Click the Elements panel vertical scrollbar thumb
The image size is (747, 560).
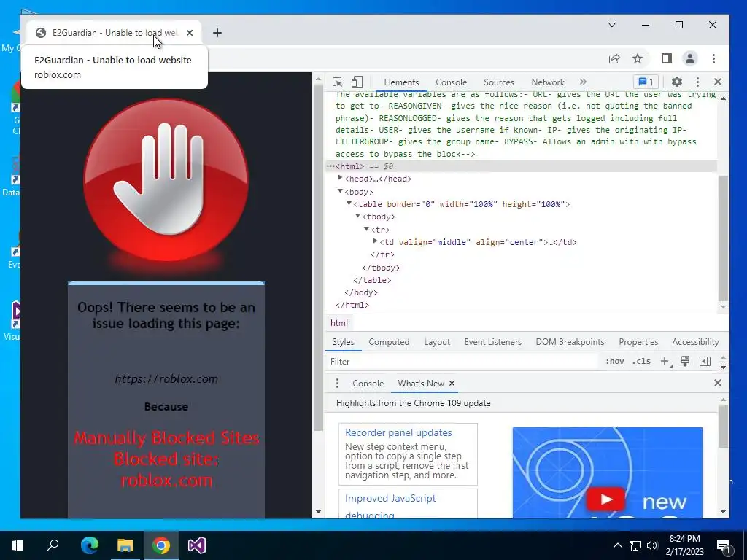(x=723, y=238)
